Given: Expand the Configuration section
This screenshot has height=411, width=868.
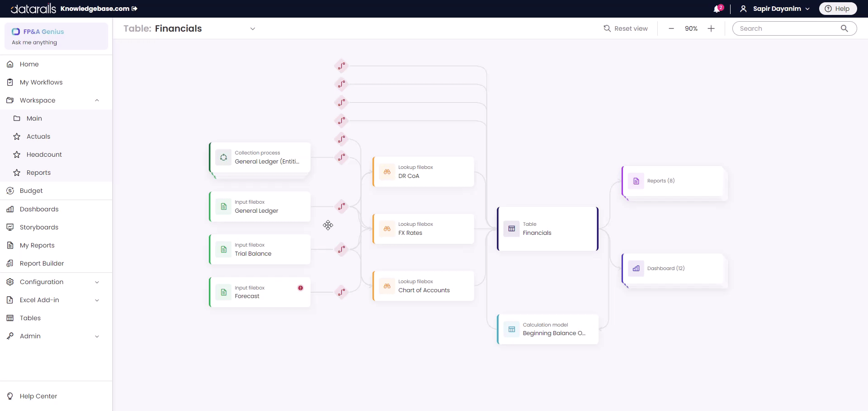Looking at the screenshot, I should click(x=97, y=282).
